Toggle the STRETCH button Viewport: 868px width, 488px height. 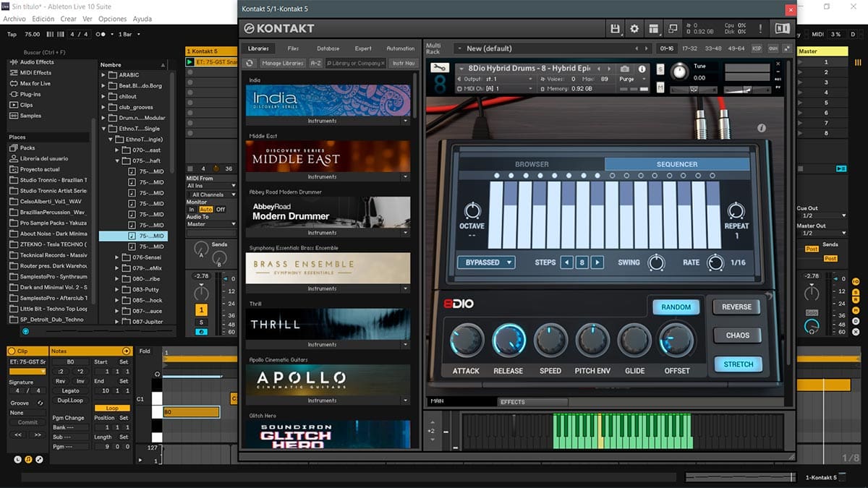tap(738, 364)
